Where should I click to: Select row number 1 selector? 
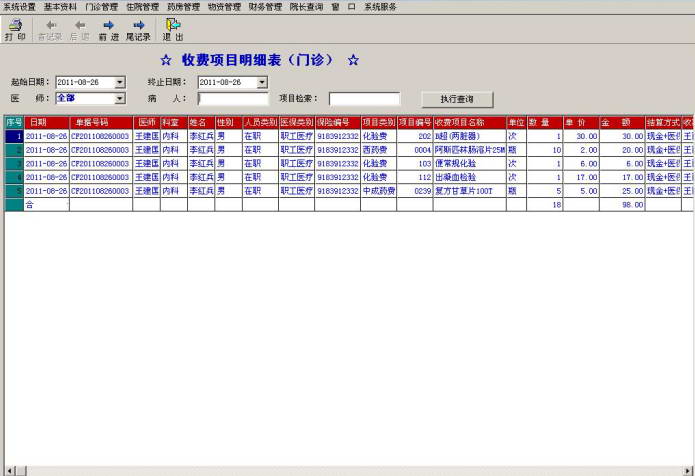click(x=14, y=136)
